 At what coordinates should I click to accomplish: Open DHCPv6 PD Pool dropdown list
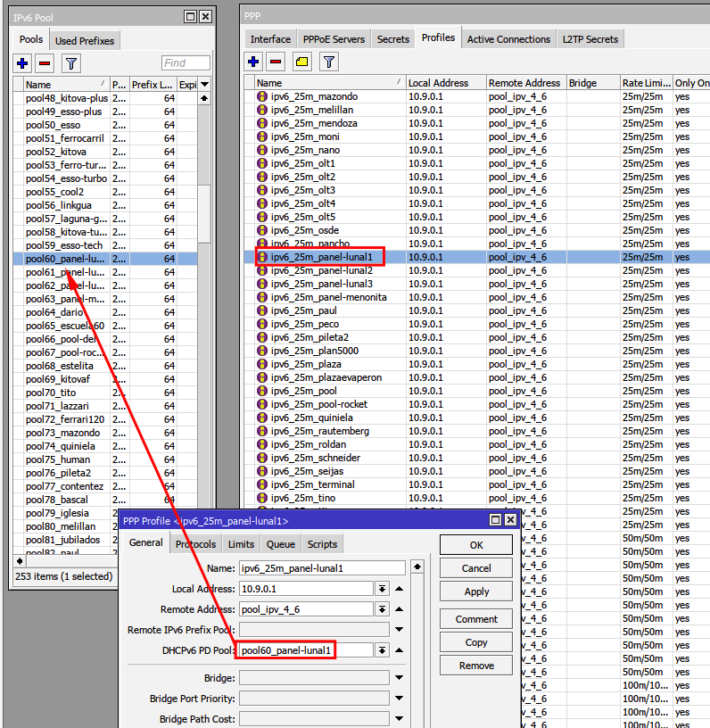[x=382, y=650]
